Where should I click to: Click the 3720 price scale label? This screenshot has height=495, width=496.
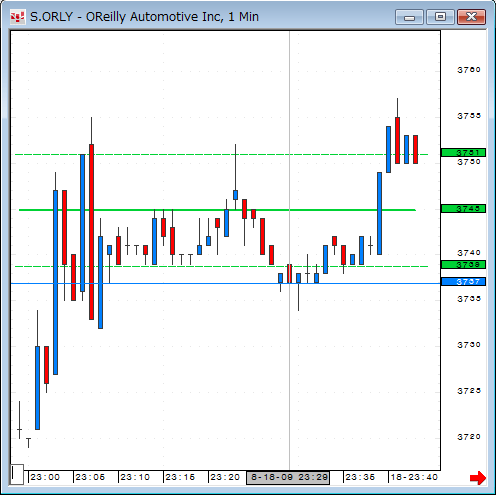click(x=469, y=437)
